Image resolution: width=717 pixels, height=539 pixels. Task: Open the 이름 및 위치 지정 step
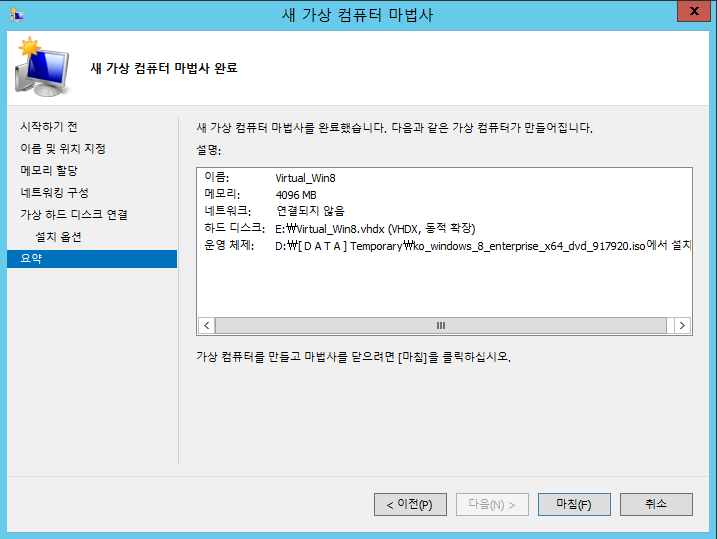pyautogui.click(x=63, y=149)
